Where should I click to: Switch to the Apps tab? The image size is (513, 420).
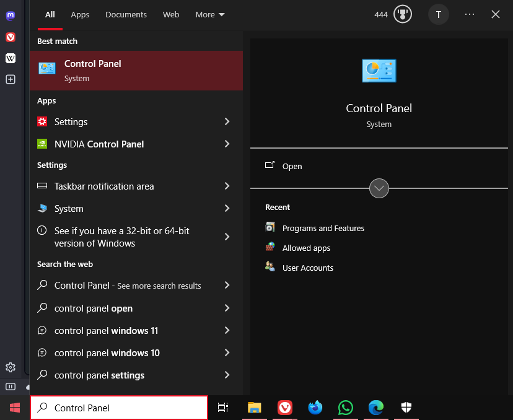coord(80,14)
